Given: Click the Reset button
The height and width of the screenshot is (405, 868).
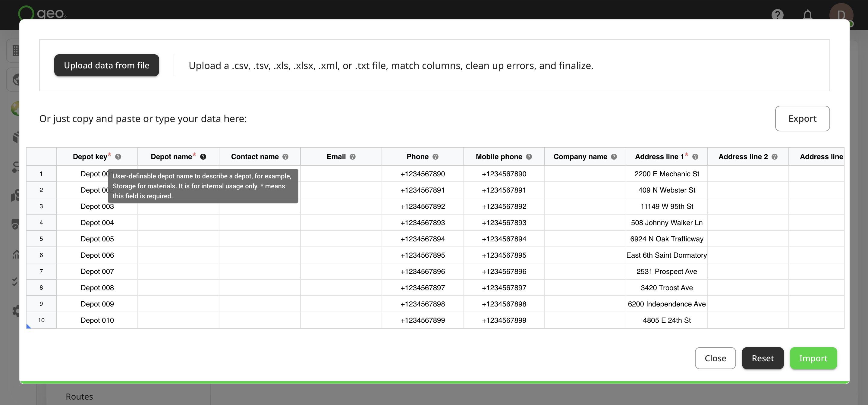Looking at the screenshot, I should pos(763,358).
